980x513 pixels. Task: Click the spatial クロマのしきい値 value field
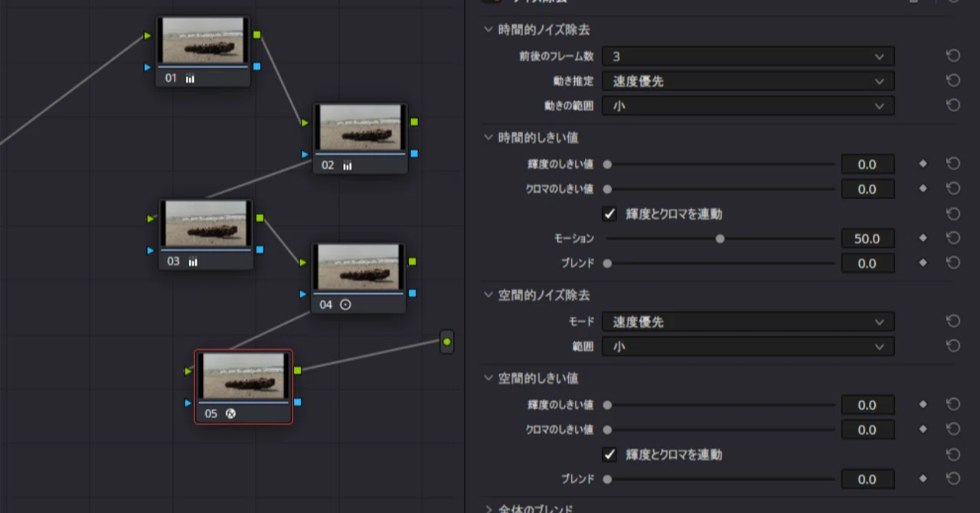[867, 429]
